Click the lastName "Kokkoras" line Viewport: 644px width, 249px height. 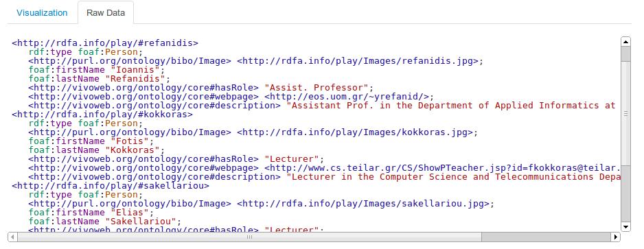tap(97, 150)
